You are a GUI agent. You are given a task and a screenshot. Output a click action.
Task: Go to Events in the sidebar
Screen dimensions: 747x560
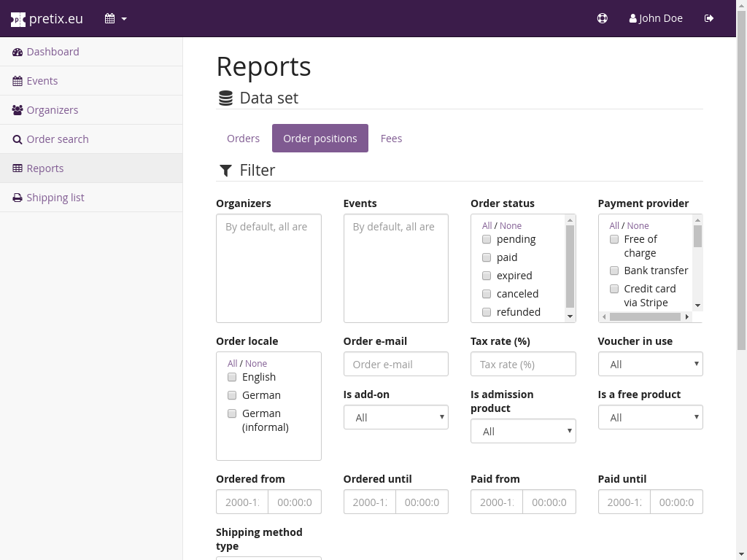pyautogui.click(x=42, y=81)
